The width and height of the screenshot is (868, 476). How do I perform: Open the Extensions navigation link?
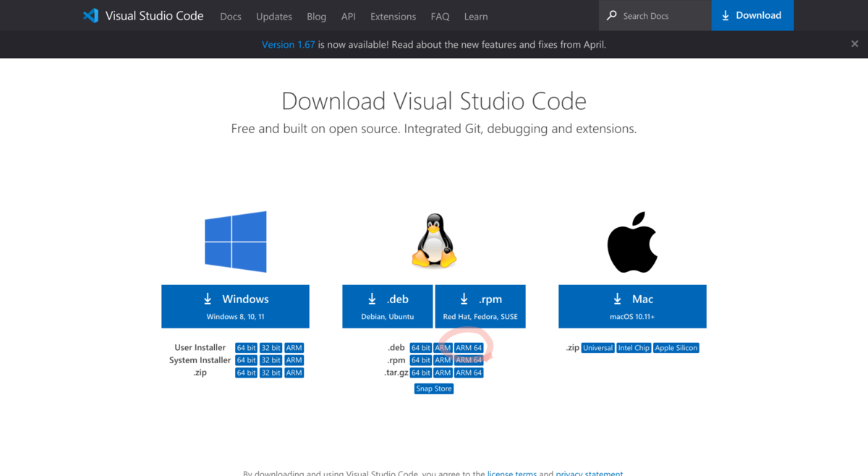[x=393, y=16]
